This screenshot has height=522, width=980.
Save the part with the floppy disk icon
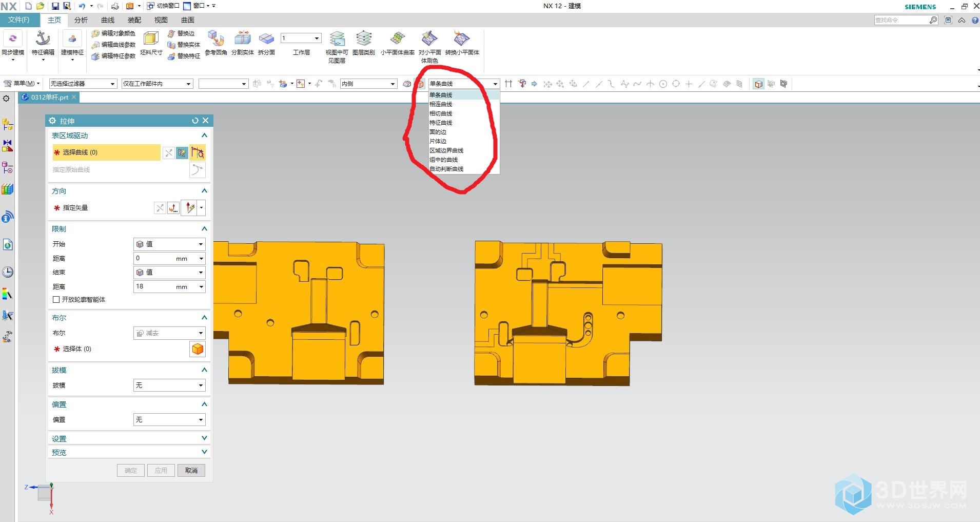(55, 6)
